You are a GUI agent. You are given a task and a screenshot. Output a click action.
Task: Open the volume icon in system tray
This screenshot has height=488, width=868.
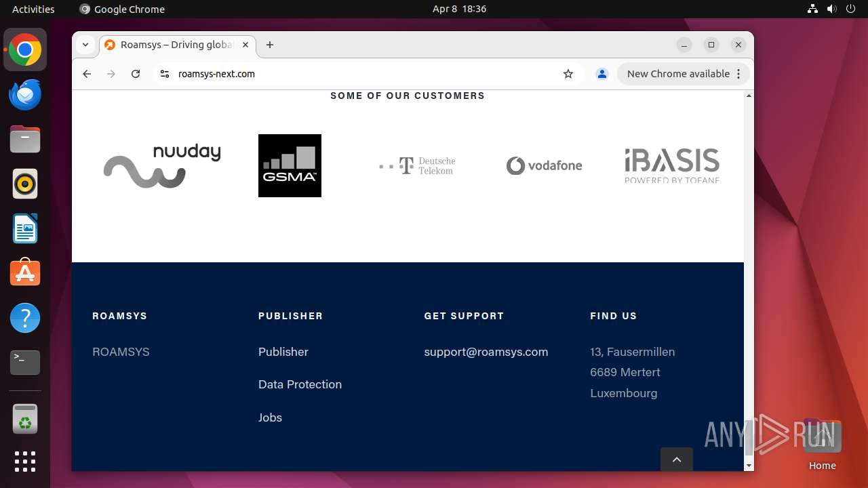[x=832, y=9]
